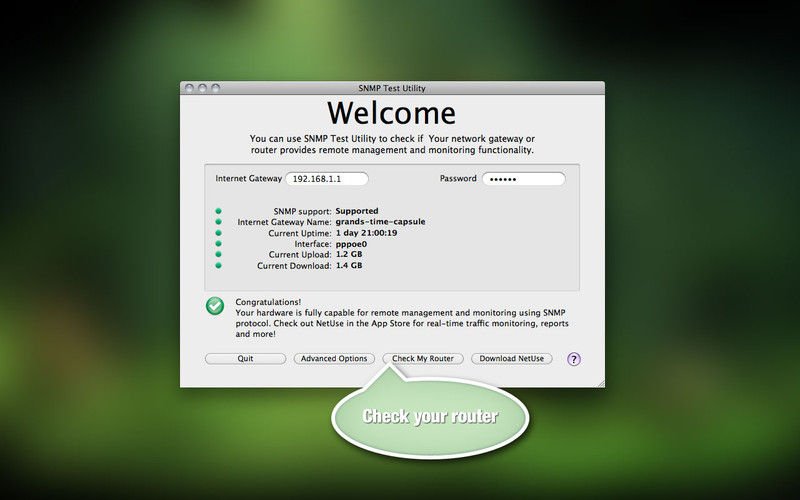Click the green dot next to Internet Gateway Name

pyautogui.click(x=218, y=221)
